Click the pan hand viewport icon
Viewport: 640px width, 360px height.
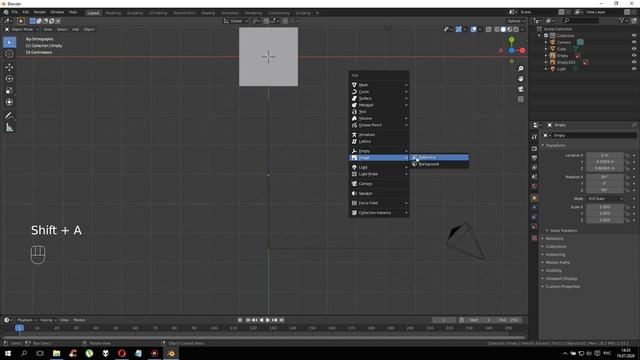click(x=520, y=79)
